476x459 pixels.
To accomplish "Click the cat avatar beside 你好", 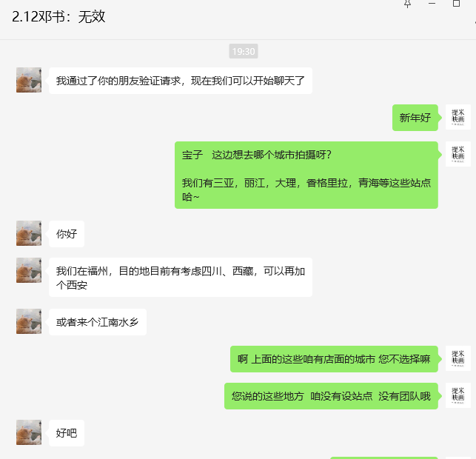I will (x=29, y=233).
